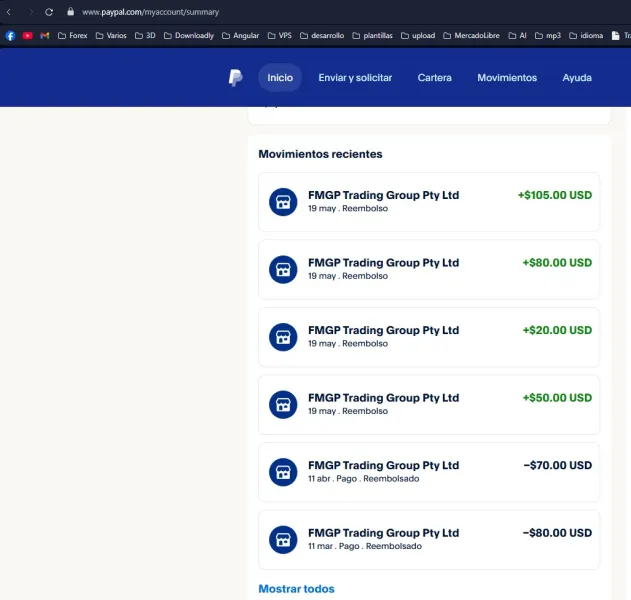Click store icon of +$105.00 refund
The image size is (631, 600).
click(283, 202)
